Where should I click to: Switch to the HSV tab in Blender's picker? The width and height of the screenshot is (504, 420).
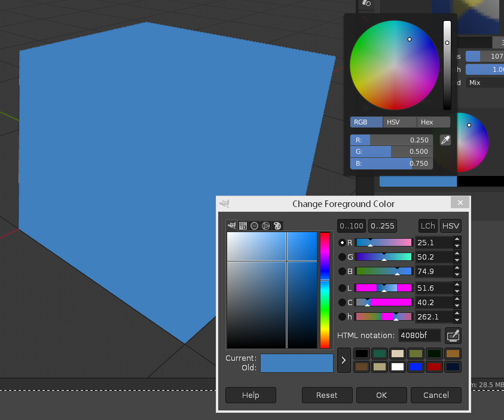coord(393,122)
